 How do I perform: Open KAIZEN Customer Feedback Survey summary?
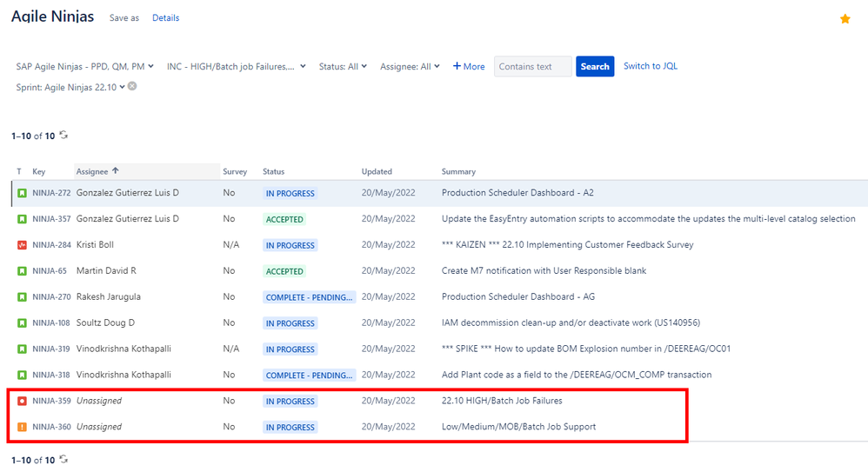567,245
